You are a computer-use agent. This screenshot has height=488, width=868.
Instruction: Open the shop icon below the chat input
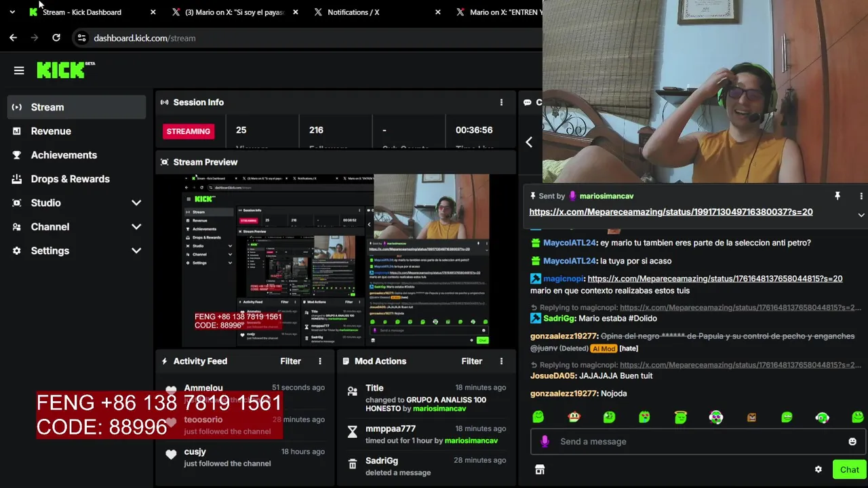pyautogui.click(x=540, y=470)
